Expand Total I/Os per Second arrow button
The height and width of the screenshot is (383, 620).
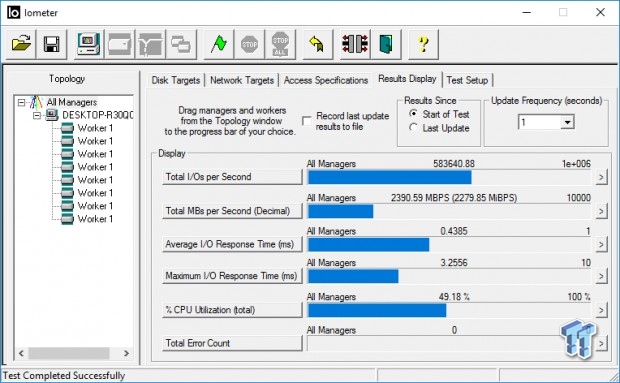(601, 177)
